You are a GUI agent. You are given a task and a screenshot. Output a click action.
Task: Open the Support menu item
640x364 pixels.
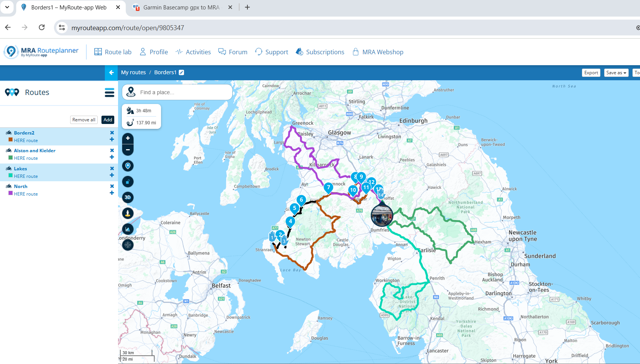[272, 52]
